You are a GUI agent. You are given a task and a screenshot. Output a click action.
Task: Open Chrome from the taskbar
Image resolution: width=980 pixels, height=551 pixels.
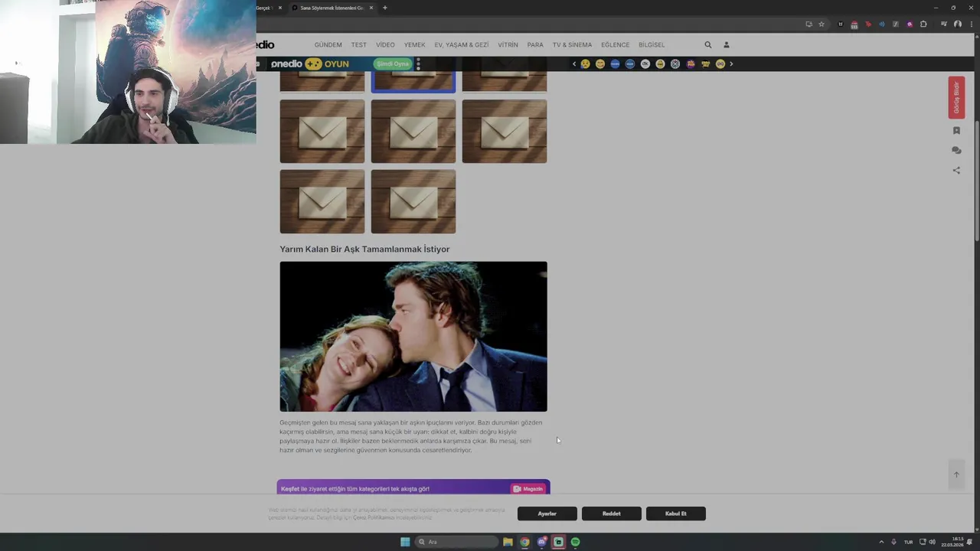coord(524,542)
